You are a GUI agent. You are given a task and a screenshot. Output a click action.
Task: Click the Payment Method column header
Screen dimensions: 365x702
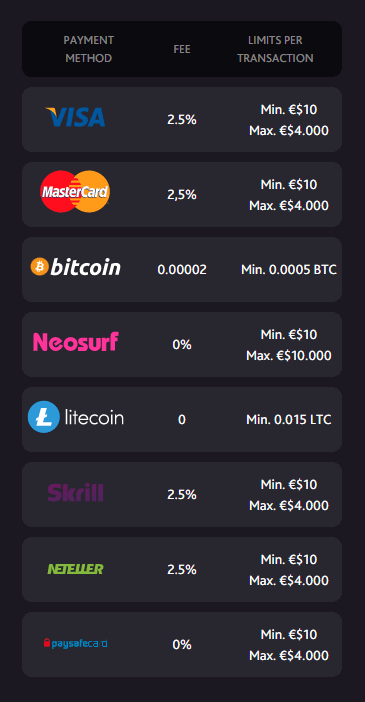[x=89, y=49]
